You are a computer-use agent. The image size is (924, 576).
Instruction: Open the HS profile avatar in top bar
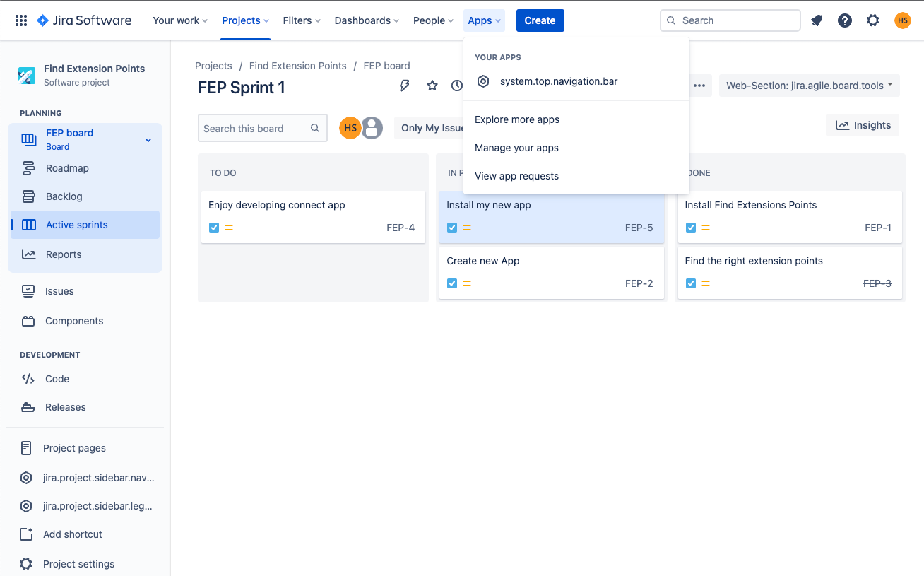click(903, 20)
